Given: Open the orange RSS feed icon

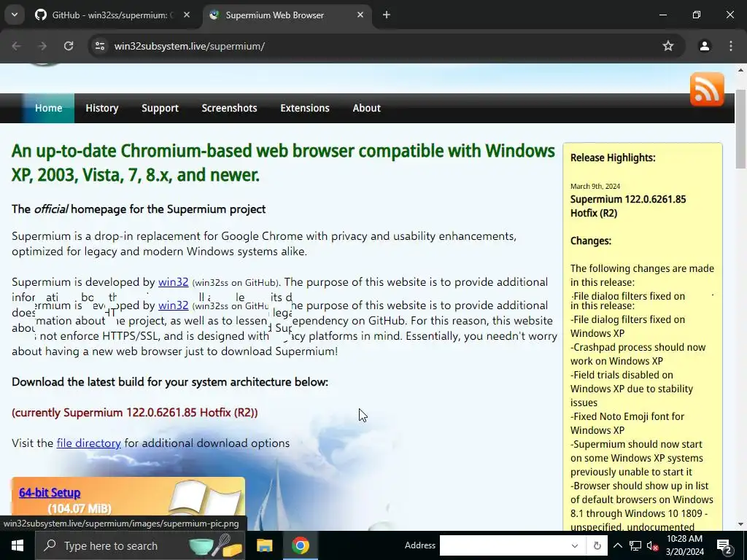Looking at the screenshot, I should (x=706, y=89).
